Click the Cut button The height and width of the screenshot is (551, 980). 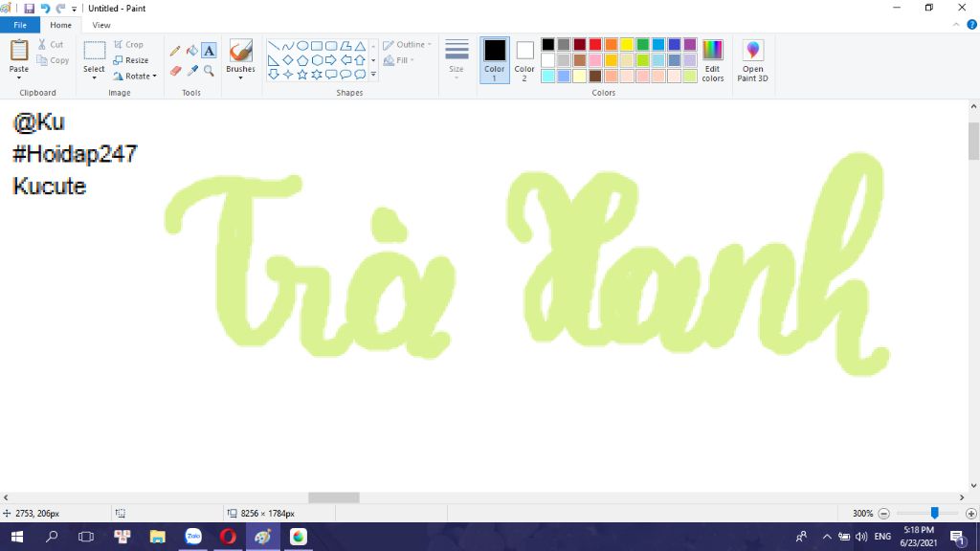51,44
